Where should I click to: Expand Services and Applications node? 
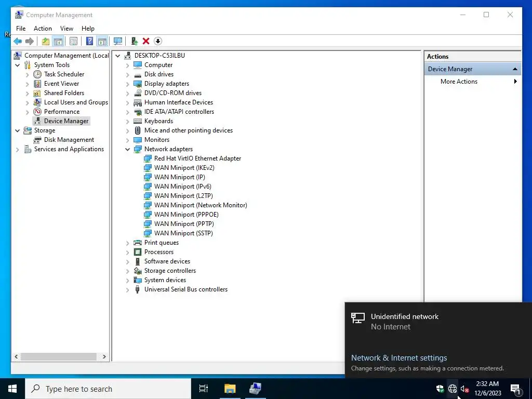[x=17, y=149]
